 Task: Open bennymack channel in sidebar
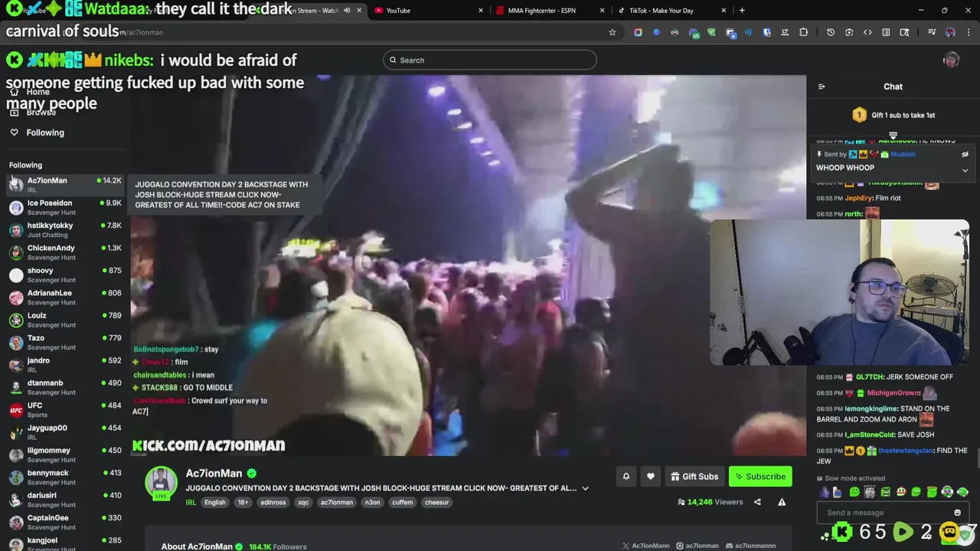[64, 478]
